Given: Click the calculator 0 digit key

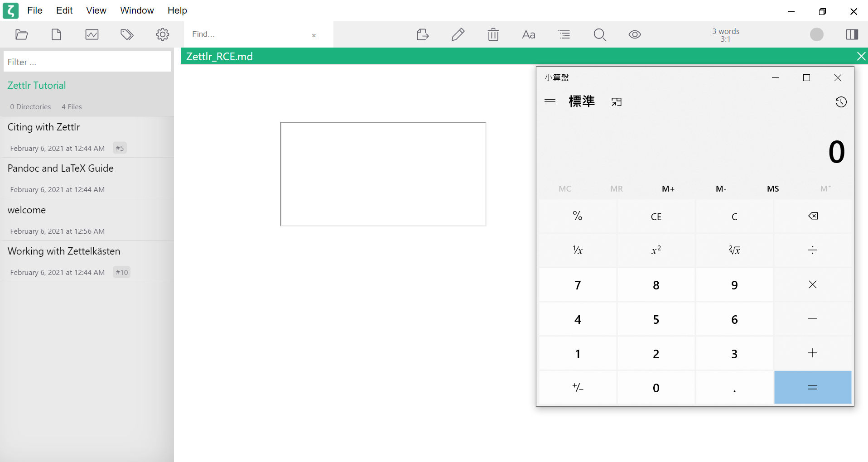Looking at the screenshot, I should click(656, 387).
